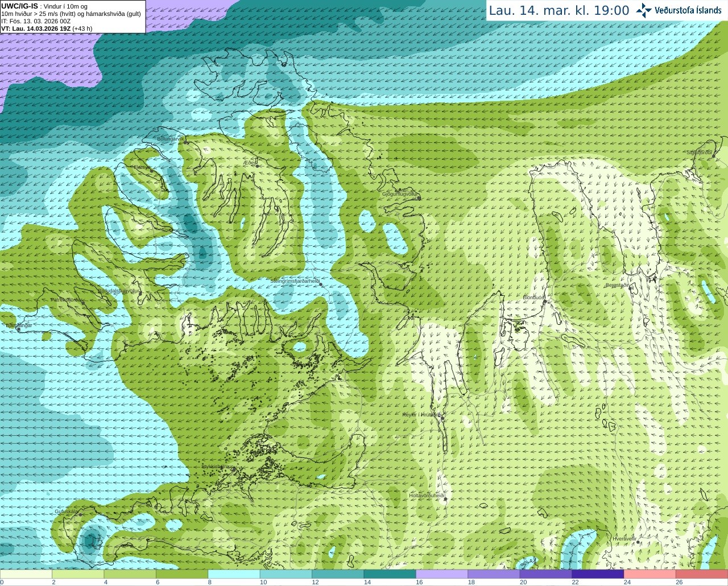
Task: Click the Bjargtangar station marker
Action: 18,329
